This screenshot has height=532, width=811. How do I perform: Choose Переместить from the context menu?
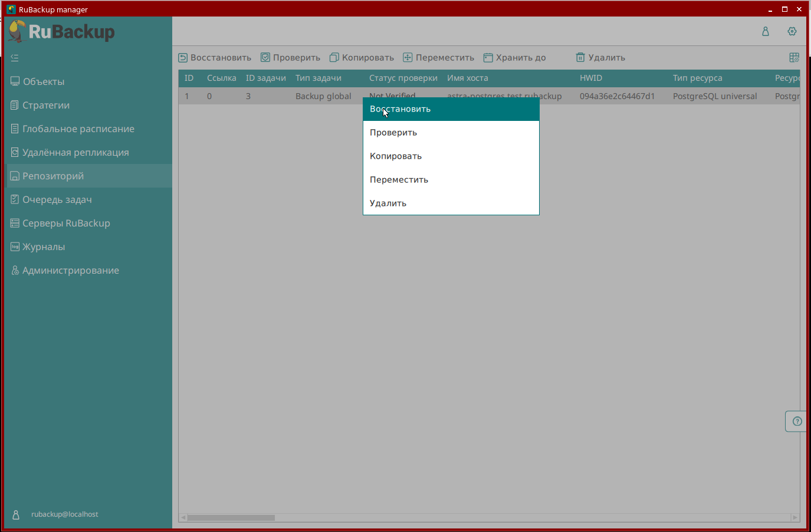(451, 180)
